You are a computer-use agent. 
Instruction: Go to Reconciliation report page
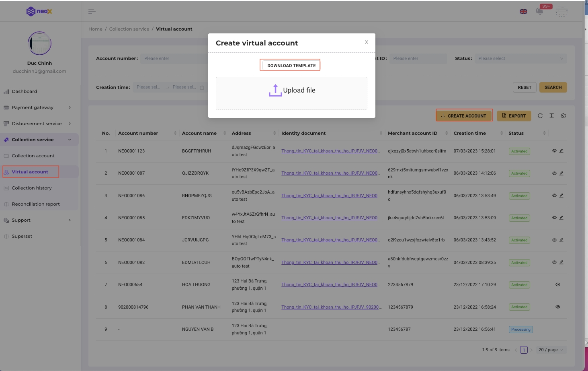[x=36, y=204]
